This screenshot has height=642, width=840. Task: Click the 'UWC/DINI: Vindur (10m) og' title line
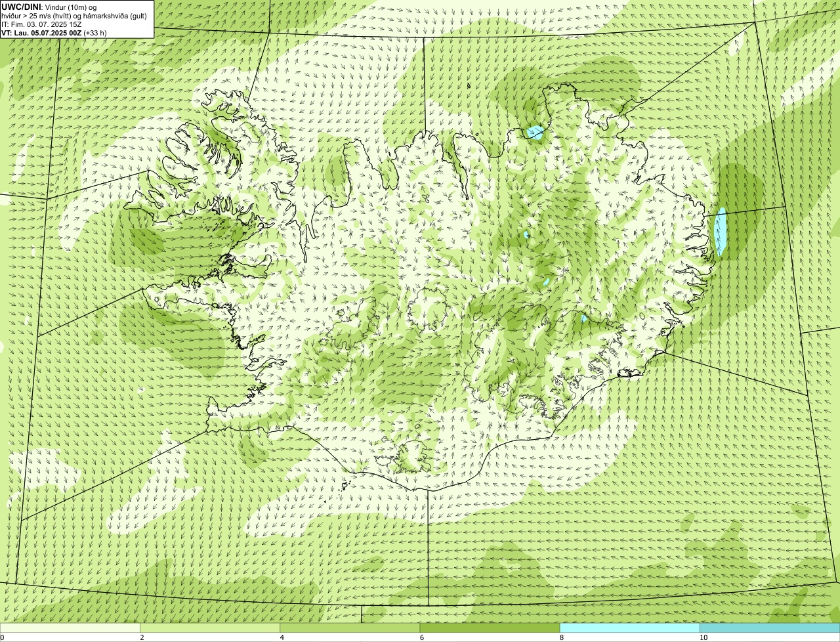(49, 7)
